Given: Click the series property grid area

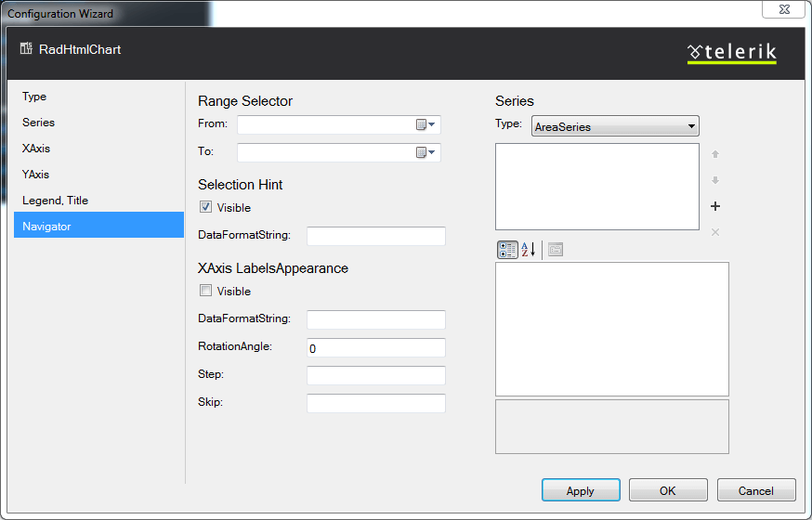Looking at the screenshot, I should tap(612, 329).
